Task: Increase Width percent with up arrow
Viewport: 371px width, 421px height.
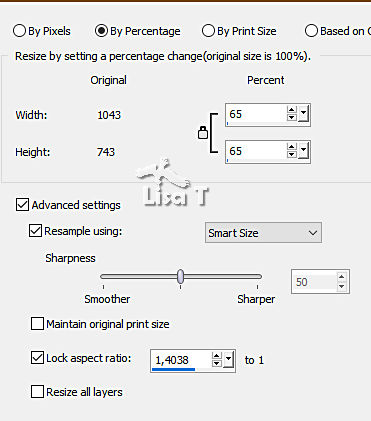Action: tap(291, 110)
